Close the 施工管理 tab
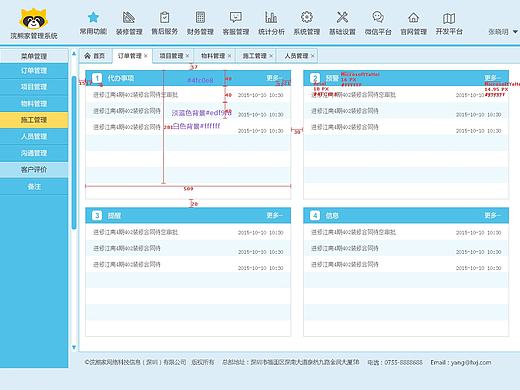 tap(271, 56)
